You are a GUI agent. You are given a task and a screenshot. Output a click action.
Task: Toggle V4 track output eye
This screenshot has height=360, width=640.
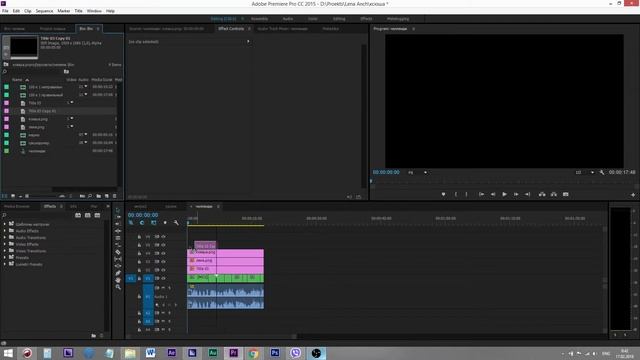click(163, 253)
